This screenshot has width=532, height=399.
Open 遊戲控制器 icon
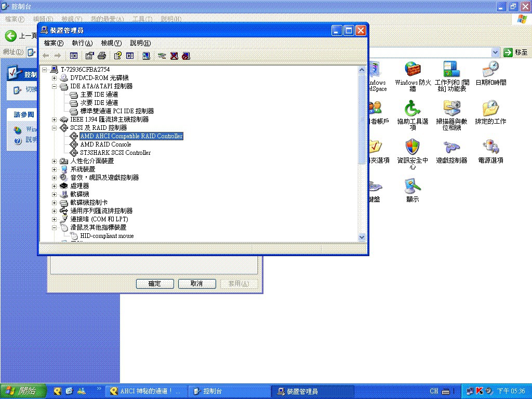click(x=451, y=151)
